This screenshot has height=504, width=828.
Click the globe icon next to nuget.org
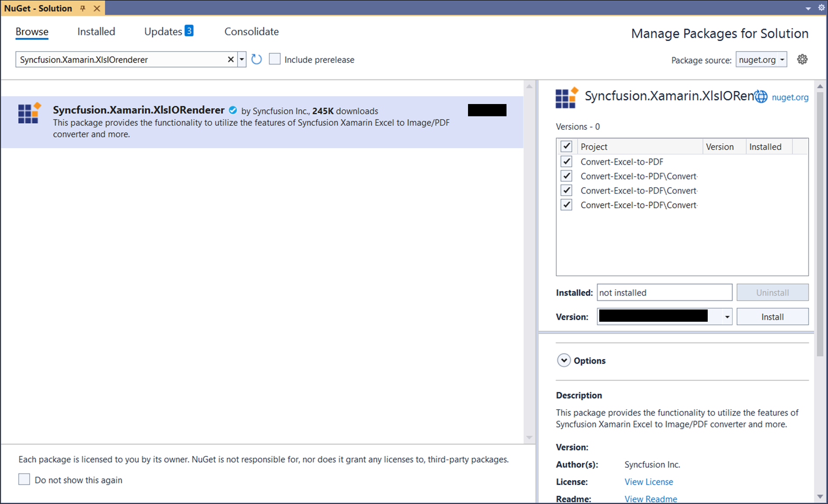coord(761,97)
